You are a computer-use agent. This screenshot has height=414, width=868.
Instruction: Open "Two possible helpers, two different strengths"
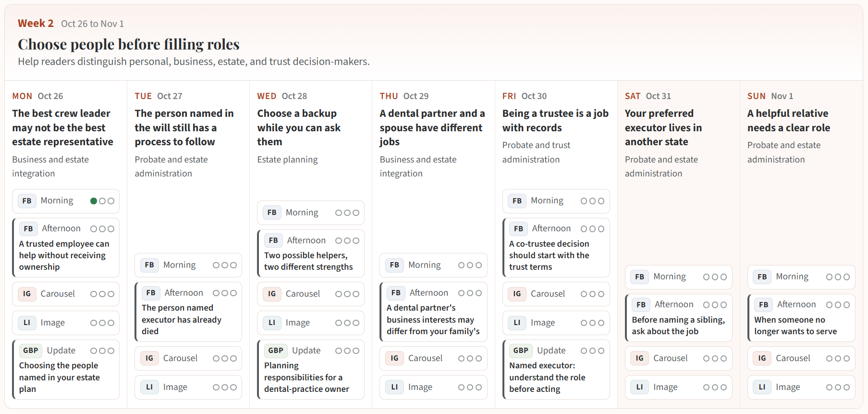coord(308,261)
